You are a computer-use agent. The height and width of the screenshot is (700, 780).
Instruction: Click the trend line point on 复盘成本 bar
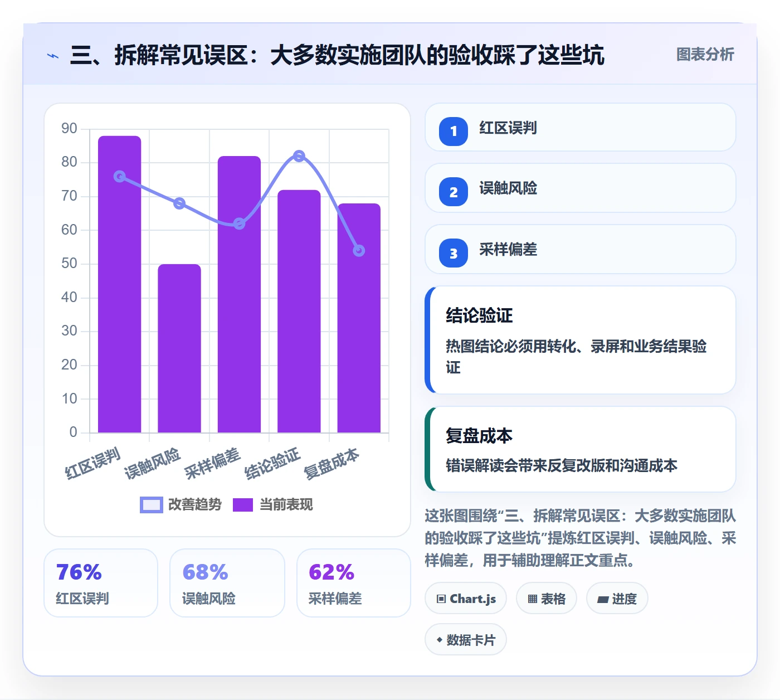pyautogui.click(x=359, y=251)
